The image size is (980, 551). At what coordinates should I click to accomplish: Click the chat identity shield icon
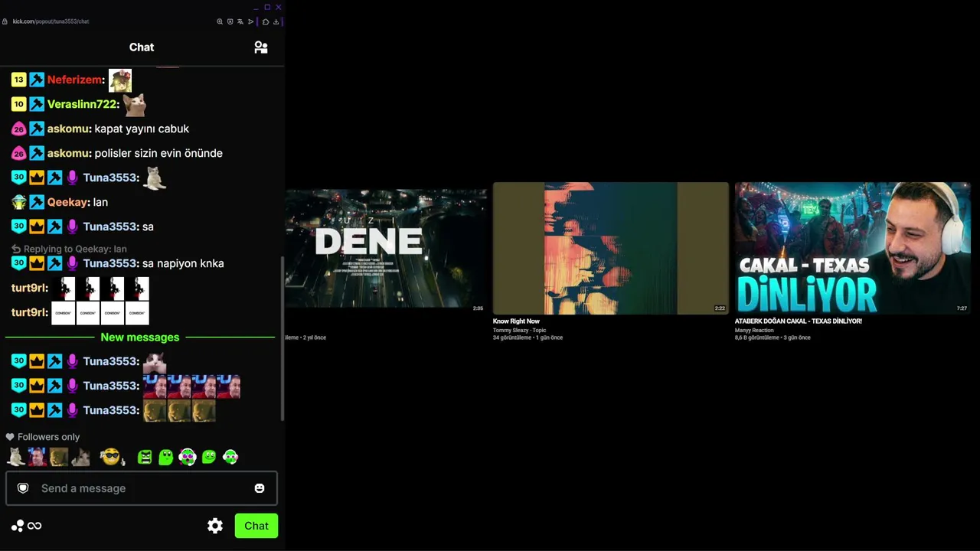(23, 488)
